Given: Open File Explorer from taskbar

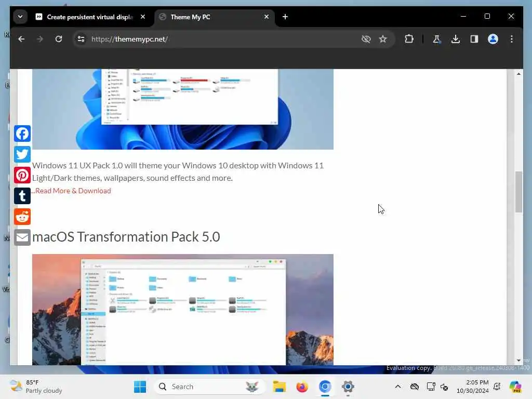Looking at the screenshot, I should pyautogui.click(x=279, y=387).
